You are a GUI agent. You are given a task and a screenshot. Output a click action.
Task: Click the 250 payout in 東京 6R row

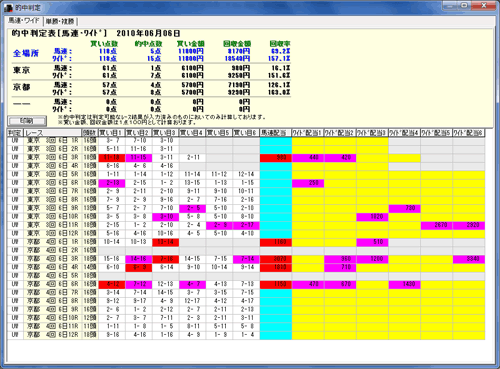(308, 183)
